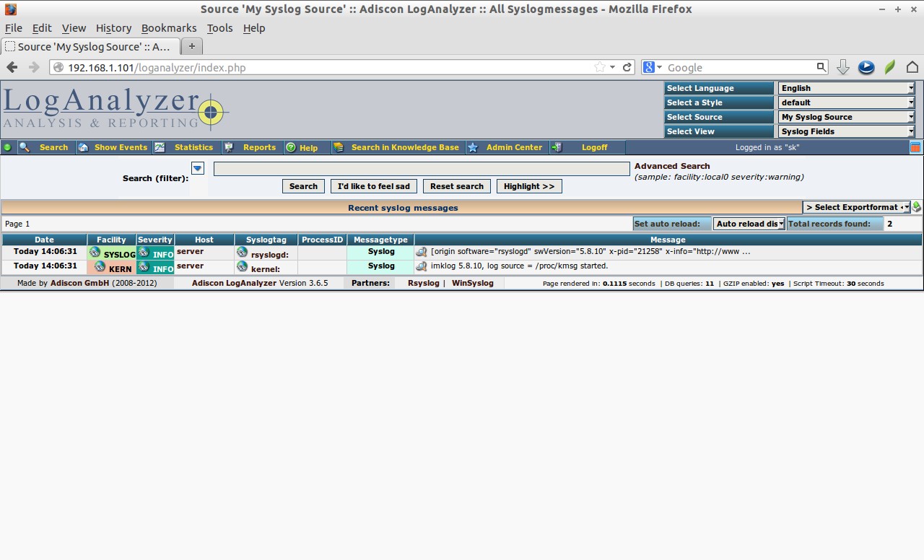924x560 pixels.
Task: Open the File menu
Action: 14,28
